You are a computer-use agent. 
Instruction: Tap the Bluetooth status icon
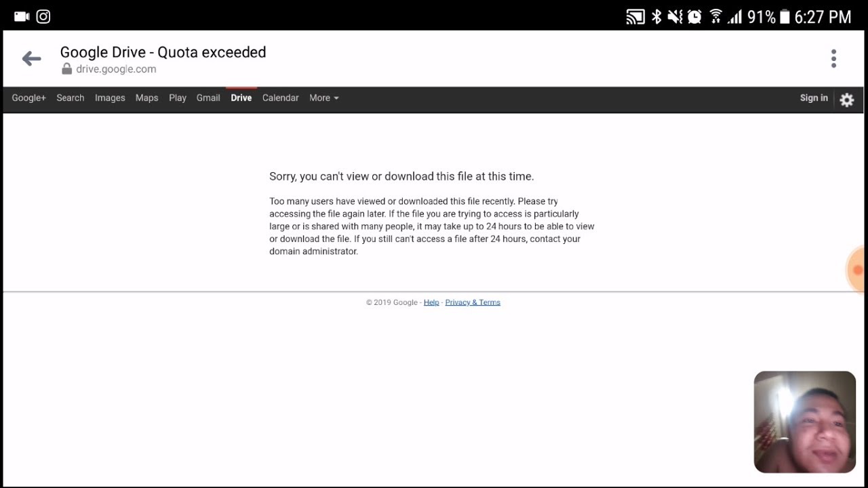click(656, 17)
